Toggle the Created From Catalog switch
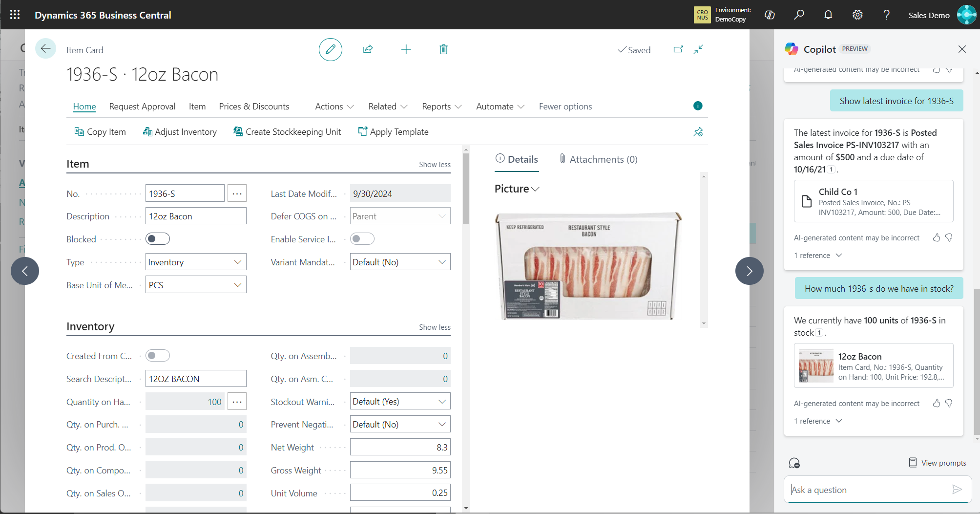The width and height of the screenshot is (980, 514). [x=158, y=356]
